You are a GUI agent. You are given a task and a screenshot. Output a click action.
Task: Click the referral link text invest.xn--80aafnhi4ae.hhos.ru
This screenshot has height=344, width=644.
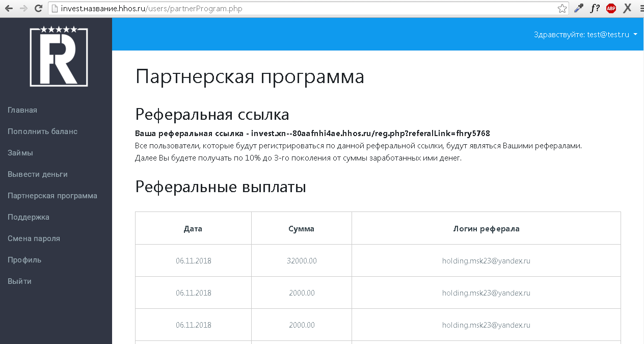click(370, 134)
